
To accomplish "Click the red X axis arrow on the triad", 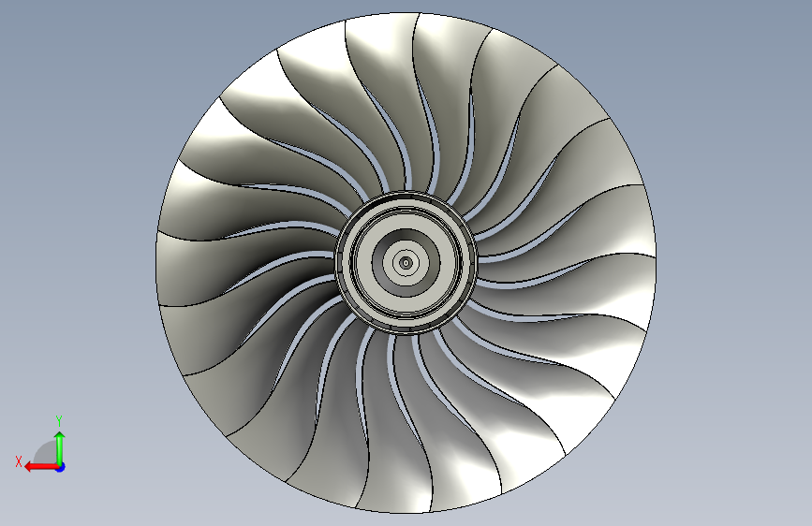I will [x=41, y=467].
